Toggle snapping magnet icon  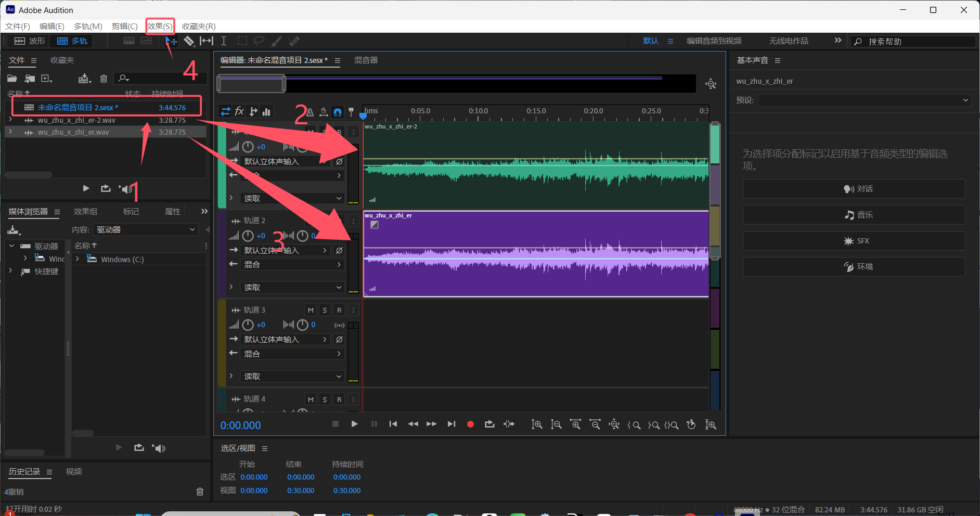pos(338,111)
